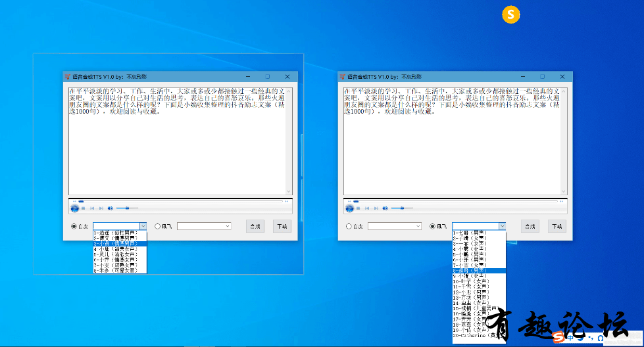Open the 百度 voice dropdown in right window
Screen dimensions: 644x347
(x=418, y=226)
